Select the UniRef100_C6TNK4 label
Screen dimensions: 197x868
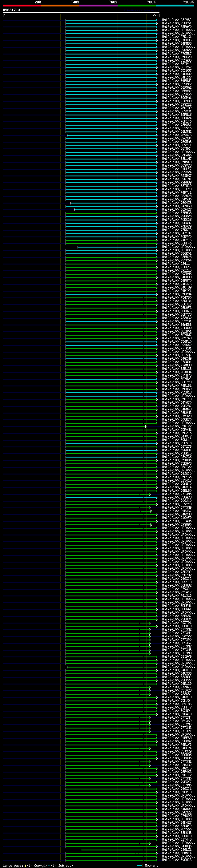click(x=177, y=149)
